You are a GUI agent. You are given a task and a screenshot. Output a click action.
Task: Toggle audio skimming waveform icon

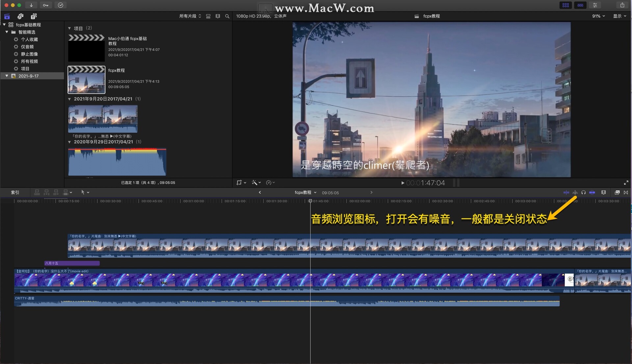pos(575,192)
